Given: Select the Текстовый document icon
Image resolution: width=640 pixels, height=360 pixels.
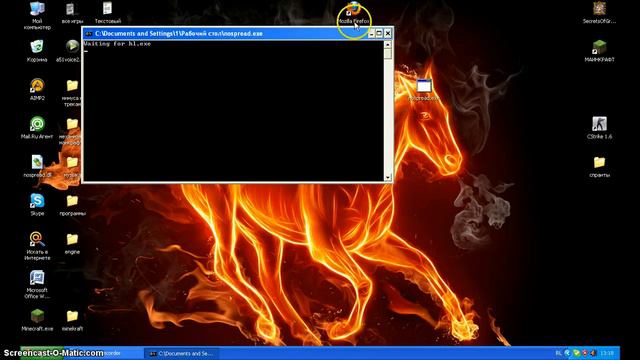Looking at the screenshot, I should [107, 9].
